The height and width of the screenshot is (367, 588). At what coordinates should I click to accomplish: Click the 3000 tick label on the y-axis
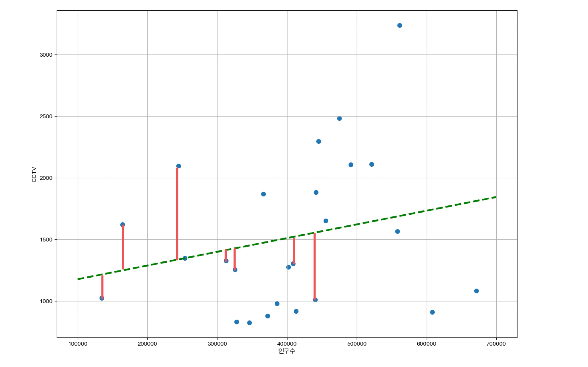(46, 55)
